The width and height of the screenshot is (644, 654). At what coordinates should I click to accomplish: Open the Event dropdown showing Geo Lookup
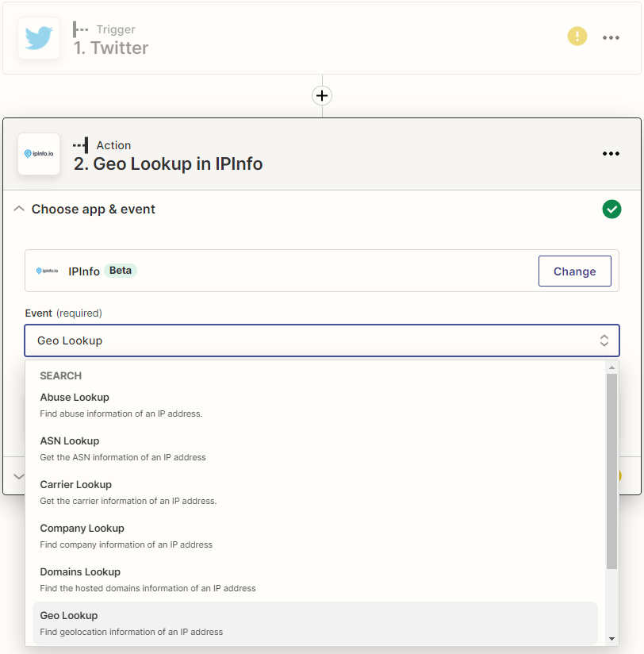click(x=322, y=340)
